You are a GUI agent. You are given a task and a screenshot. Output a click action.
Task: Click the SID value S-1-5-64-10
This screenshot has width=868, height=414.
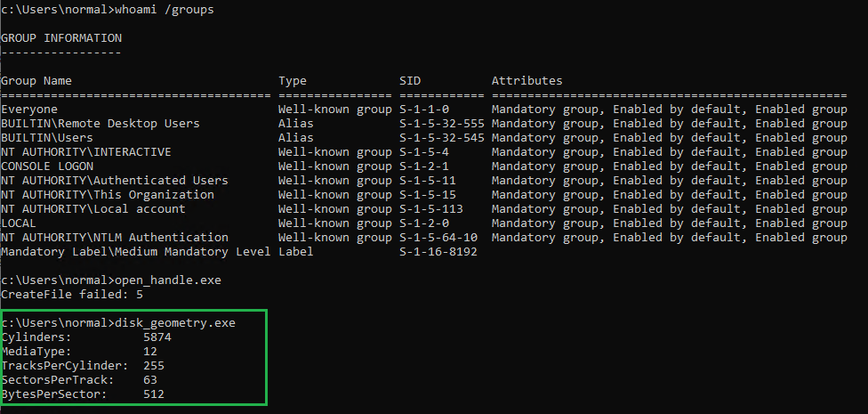pos(442,238)
